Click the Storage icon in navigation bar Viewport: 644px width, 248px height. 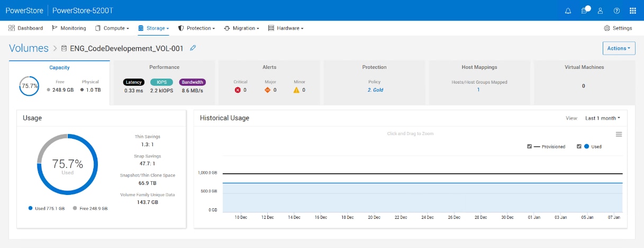[141, 28]
